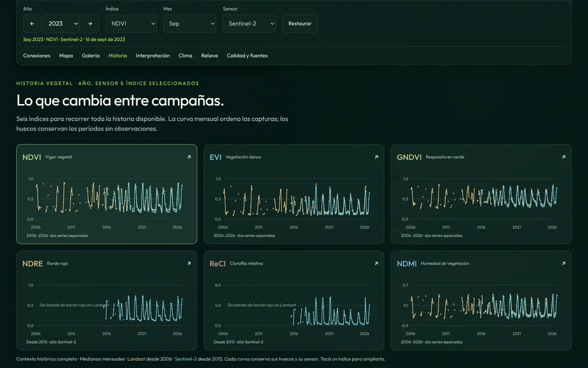The height and width of the screenshot is (368, 588).
Task: Click 'Sin banda de borde rojo' note in ReCI
Action: pyautogui.click(x=262, y=305)
